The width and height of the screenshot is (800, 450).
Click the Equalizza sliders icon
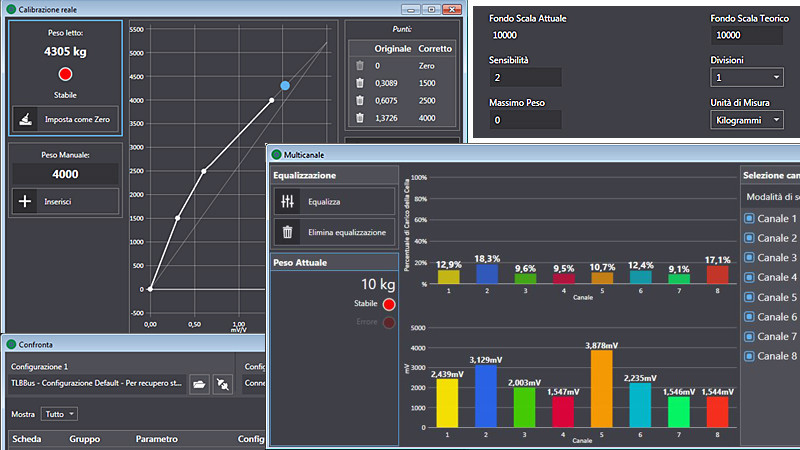[x=288, y=201]
